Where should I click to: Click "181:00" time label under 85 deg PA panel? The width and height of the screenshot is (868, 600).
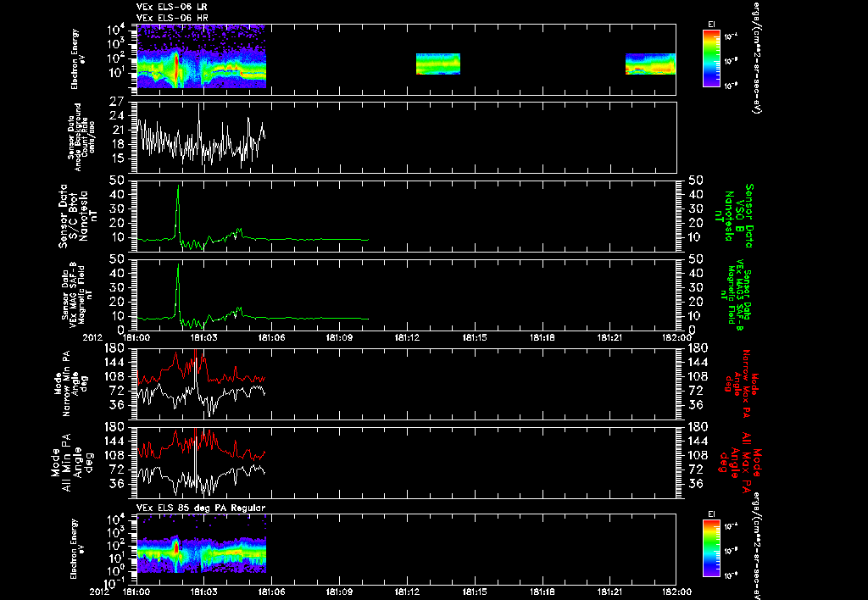coord(136,592)
